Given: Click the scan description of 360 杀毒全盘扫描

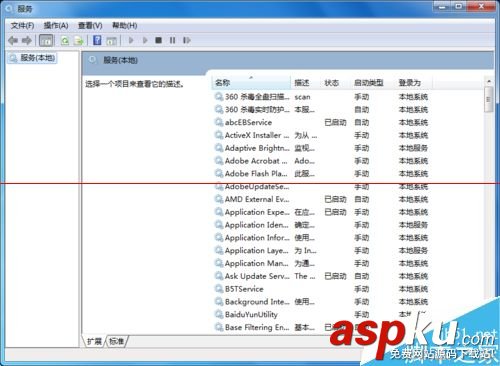Looking at the screenshot, I should (302, 97).
